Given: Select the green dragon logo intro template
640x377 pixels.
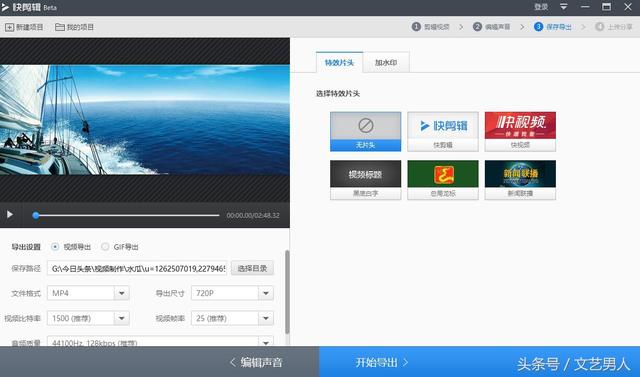Looking at the screenshot, I should (443, 180).
